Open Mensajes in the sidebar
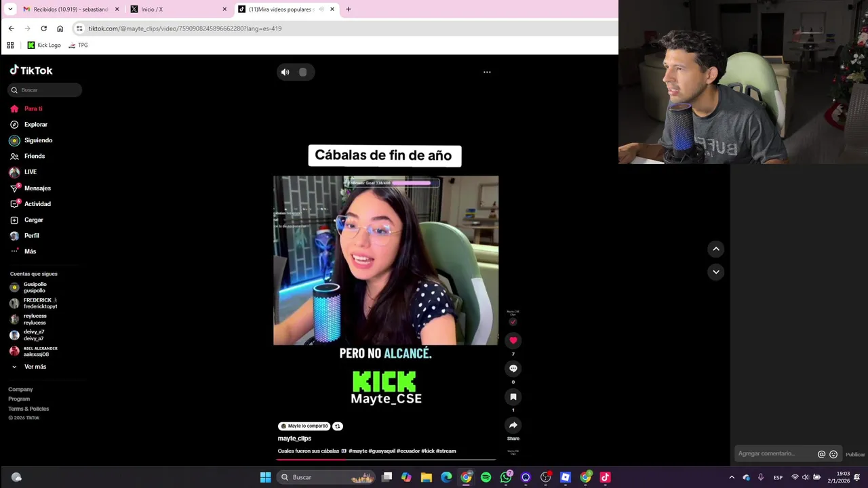Image resolution: width=868 pixels, height=488 pixels. coord(31,188)
